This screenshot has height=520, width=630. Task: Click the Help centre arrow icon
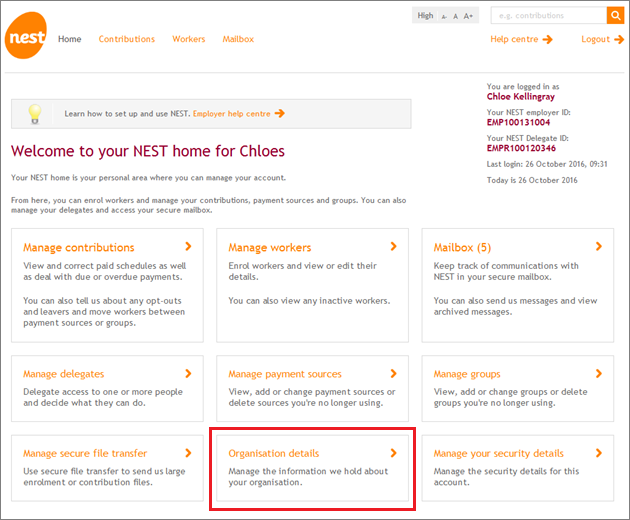tap(547, 39)
